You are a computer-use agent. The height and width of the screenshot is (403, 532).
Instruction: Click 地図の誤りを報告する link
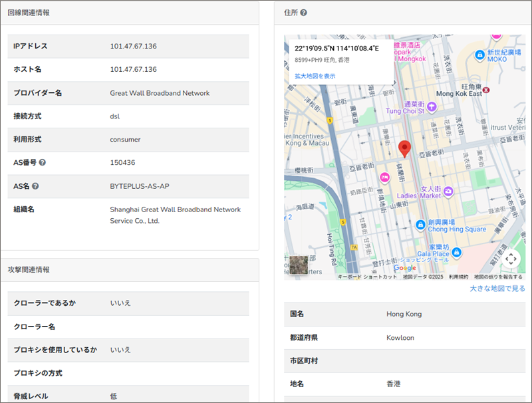pyautogui.click(x=498, y=277)
